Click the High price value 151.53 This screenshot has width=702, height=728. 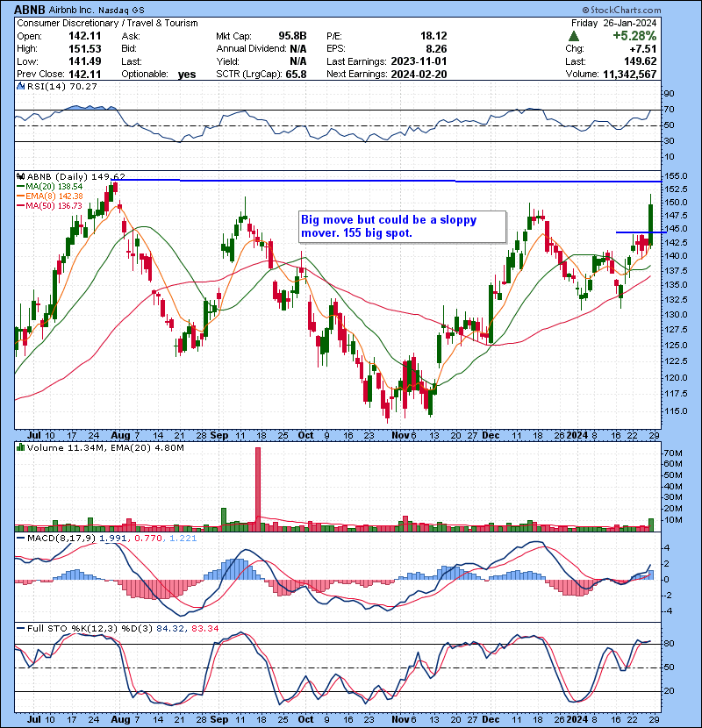point(85,49)
